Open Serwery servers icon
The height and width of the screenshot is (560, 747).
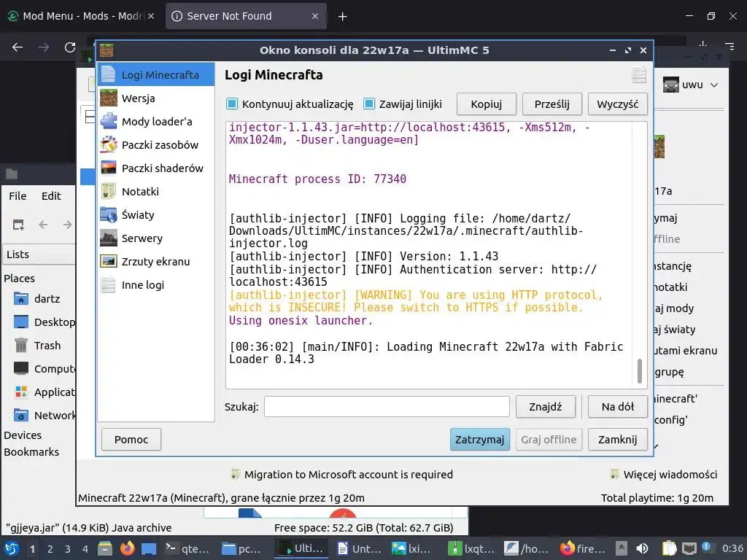point(109,238)
